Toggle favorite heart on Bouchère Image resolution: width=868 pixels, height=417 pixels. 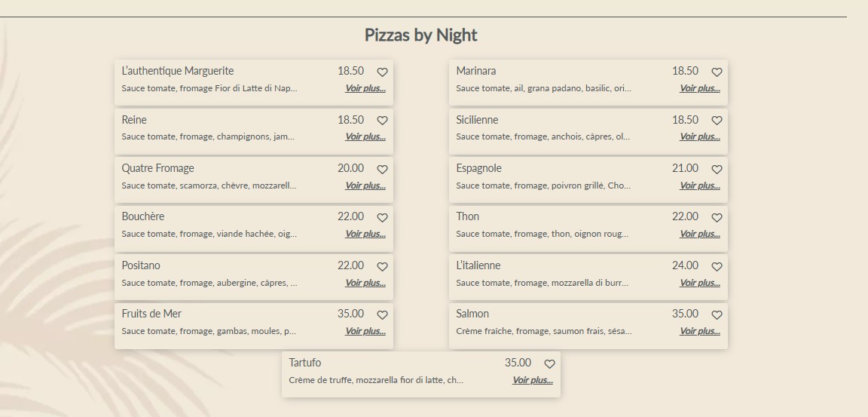tap(382, 218)
